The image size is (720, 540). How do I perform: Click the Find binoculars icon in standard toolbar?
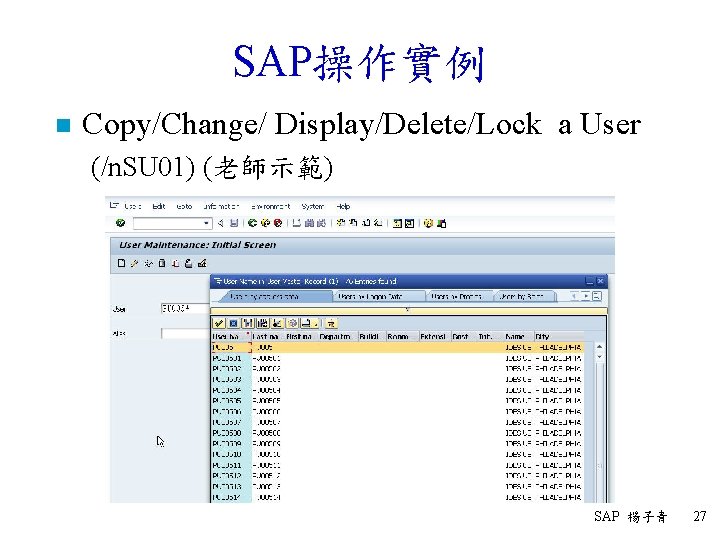(309, 223)
